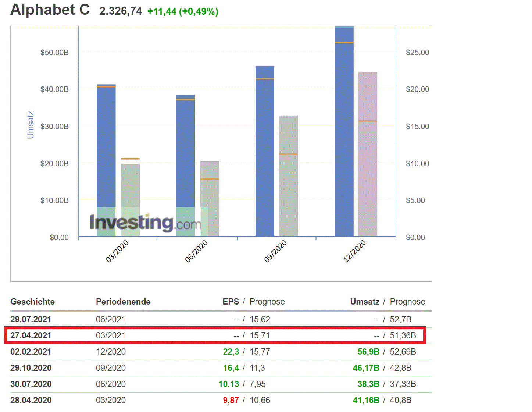The image size is (532, 412).
Task: Click the revenue value 46,17B
Action: coord(366,368)
